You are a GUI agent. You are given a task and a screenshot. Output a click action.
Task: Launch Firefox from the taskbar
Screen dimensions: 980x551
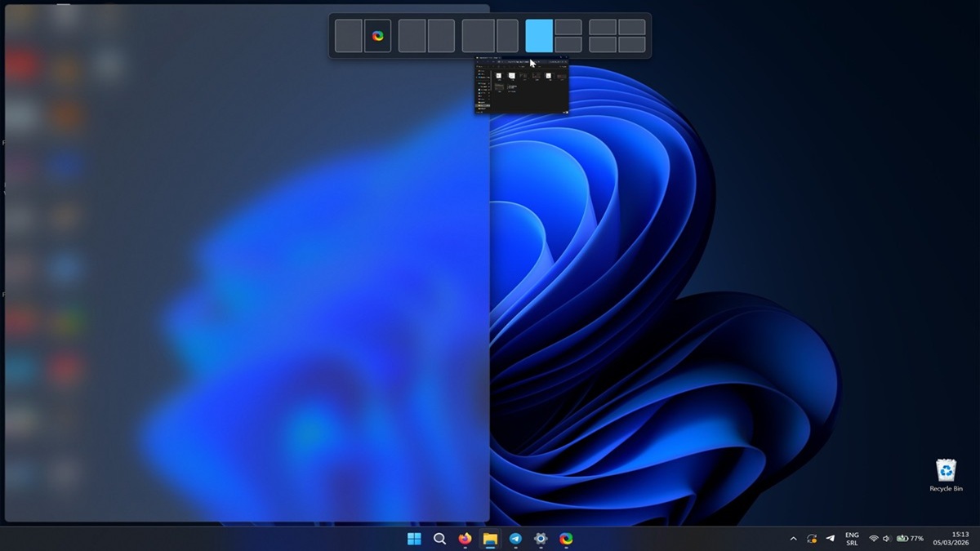(x=465, y=539)
